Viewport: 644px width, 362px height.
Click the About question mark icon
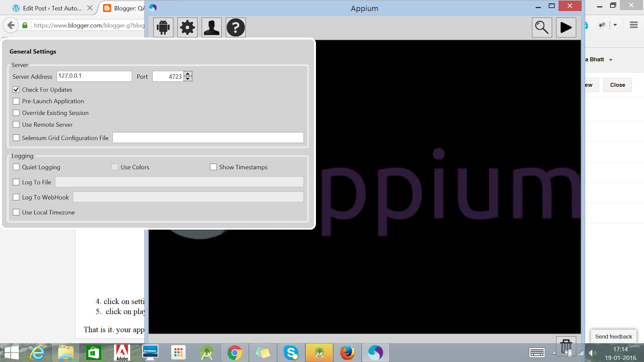point(235,27)
